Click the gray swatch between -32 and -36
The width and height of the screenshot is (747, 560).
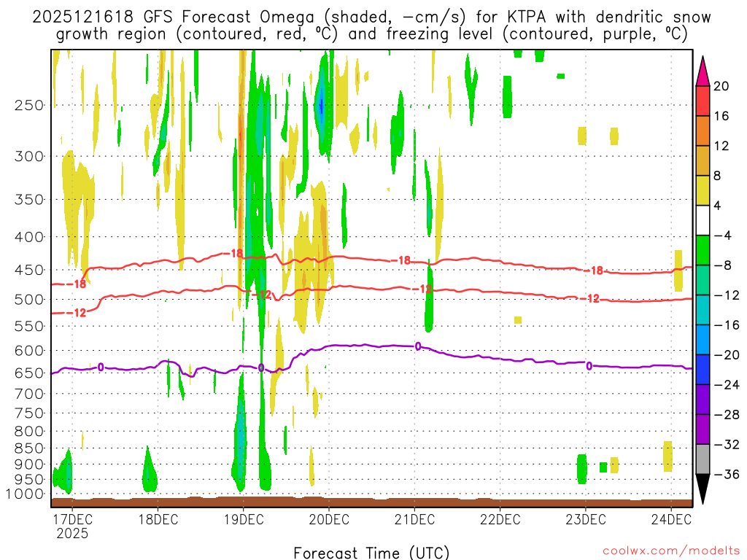[703, 459]
